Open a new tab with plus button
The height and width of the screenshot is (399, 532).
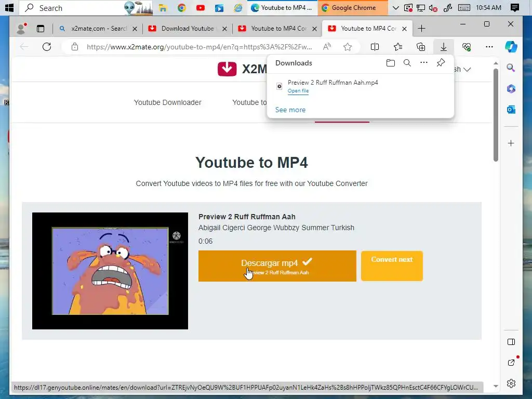(x=421, y=29)
